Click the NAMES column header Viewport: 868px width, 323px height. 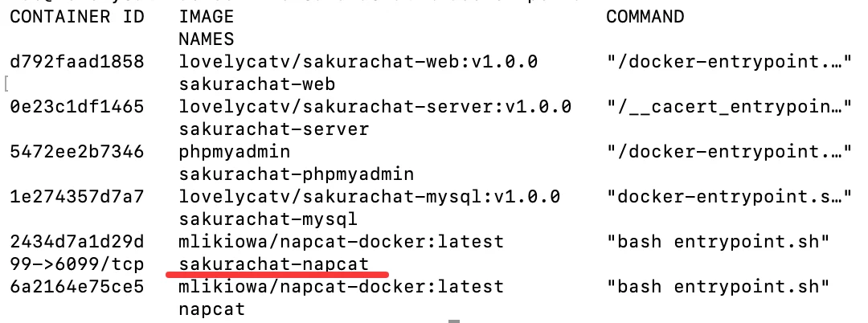pyautogui.click(x=207, y=39)
